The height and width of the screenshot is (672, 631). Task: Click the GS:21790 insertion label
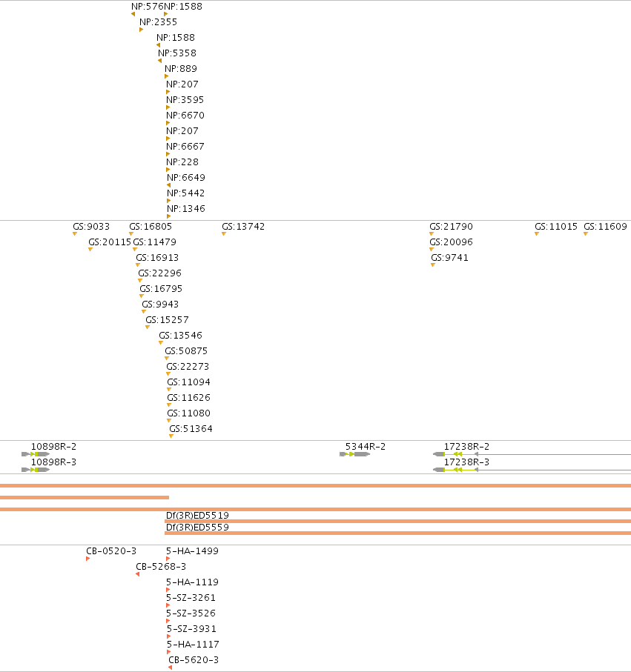coord(451,226)
